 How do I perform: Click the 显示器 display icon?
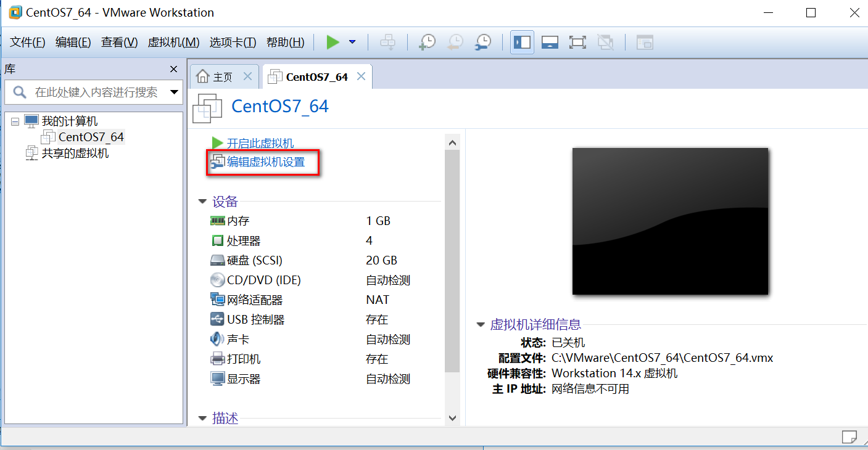(217, 378)
